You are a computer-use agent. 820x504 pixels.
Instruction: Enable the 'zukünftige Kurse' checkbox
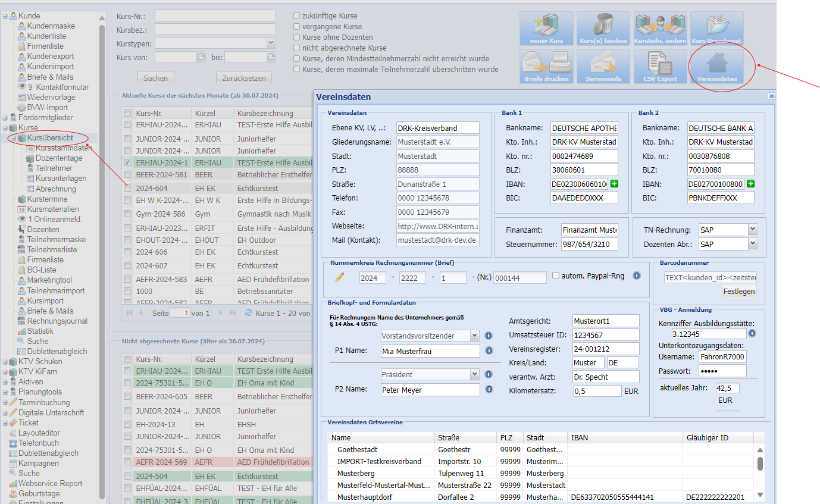pos(297,16)
